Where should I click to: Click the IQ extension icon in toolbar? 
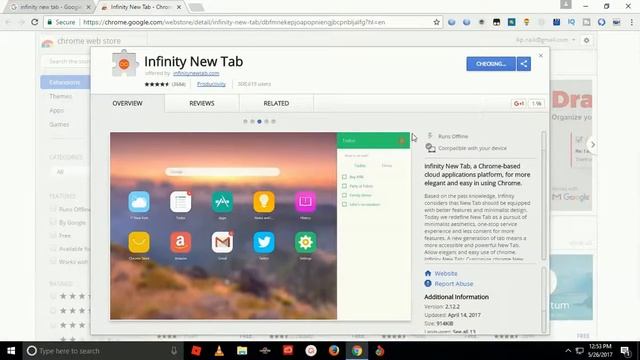pyautogui.click(x=571, y=22)
